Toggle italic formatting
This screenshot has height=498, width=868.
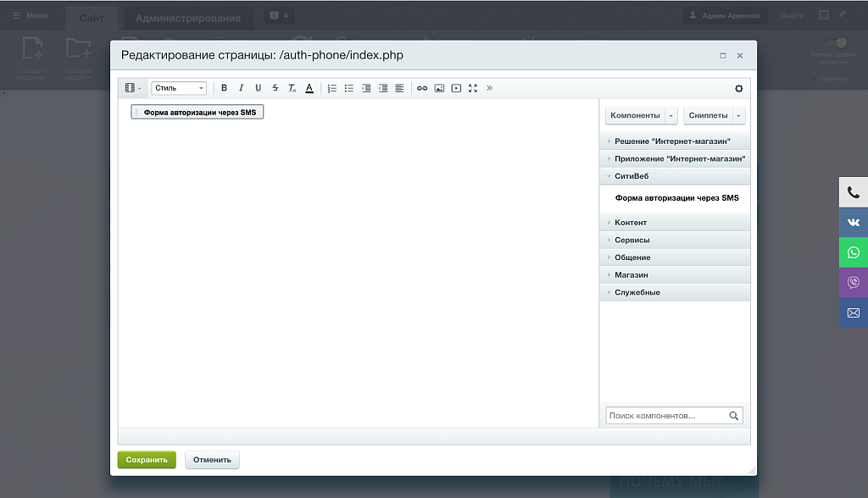point(241,88)
